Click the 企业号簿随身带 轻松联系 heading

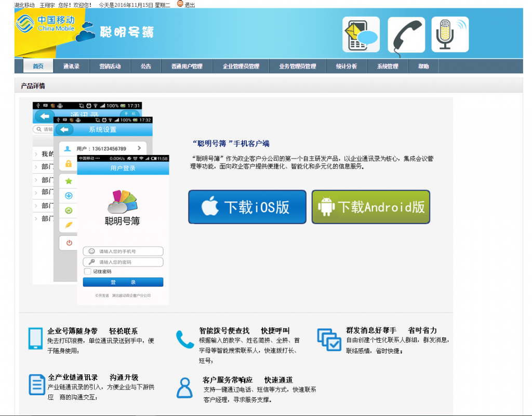(x=92, y=331)
